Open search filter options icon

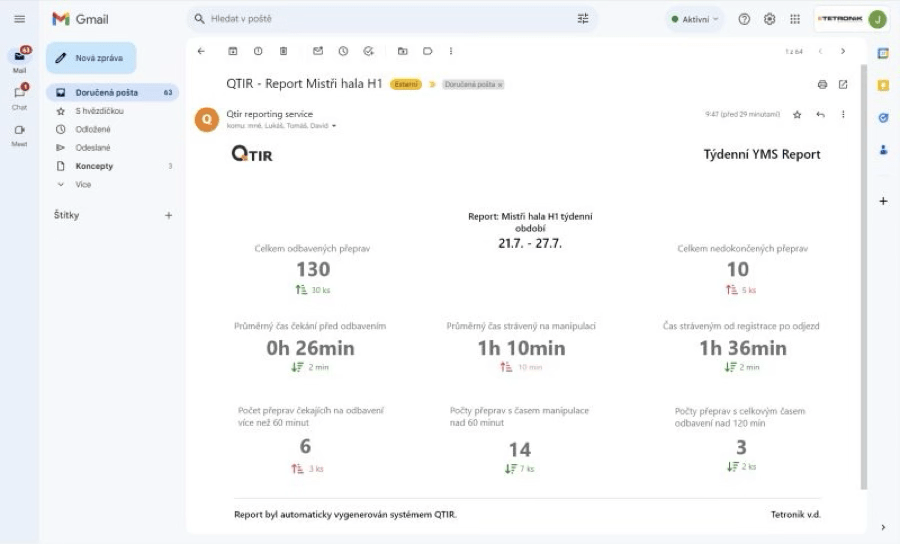pyautogui.click(x=583, y=19)
